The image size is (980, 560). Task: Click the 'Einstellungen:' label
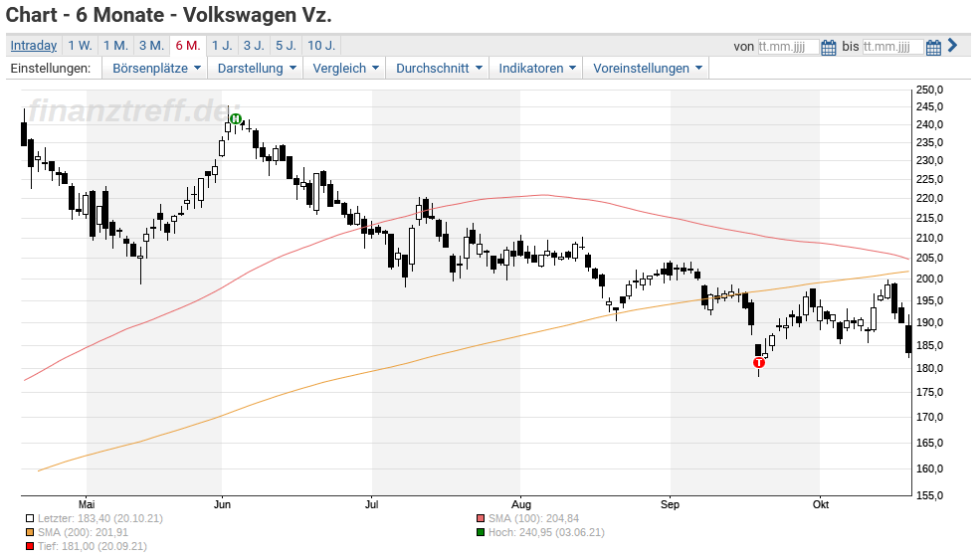click(x=51, y=68)
